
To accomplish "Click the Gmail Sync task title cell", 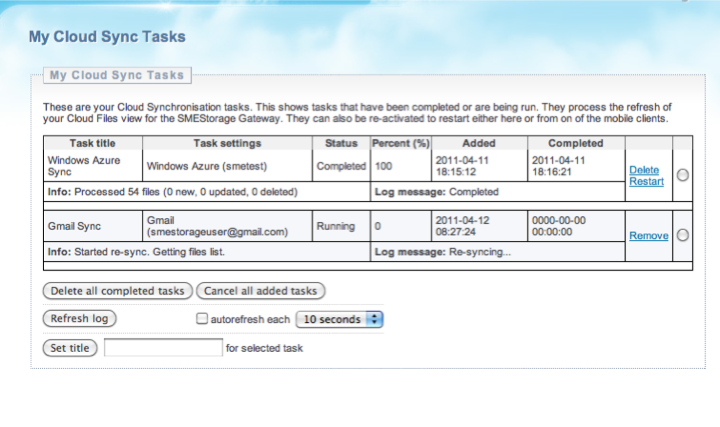I will click(x=75, y=227).
